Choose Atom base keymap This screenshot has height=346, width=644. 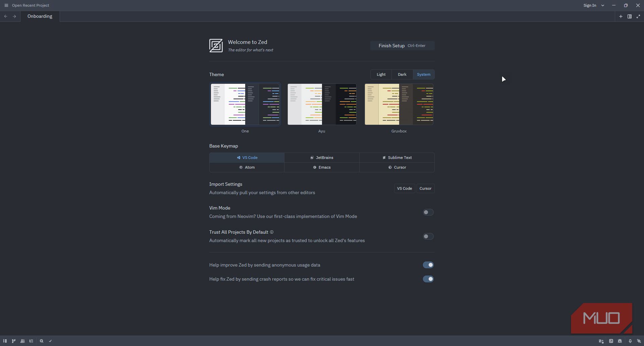(247, 167)
